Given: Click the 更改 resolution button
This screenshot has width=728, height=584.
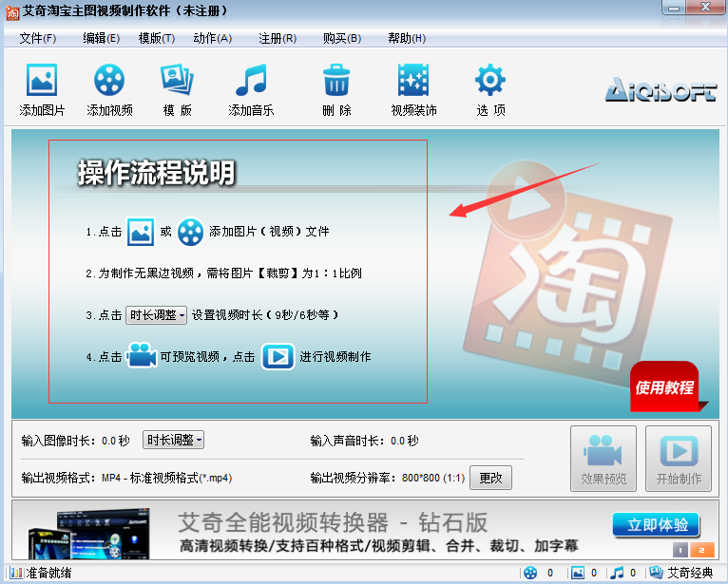Looking at the screenshot, I should tap(490, 478).
